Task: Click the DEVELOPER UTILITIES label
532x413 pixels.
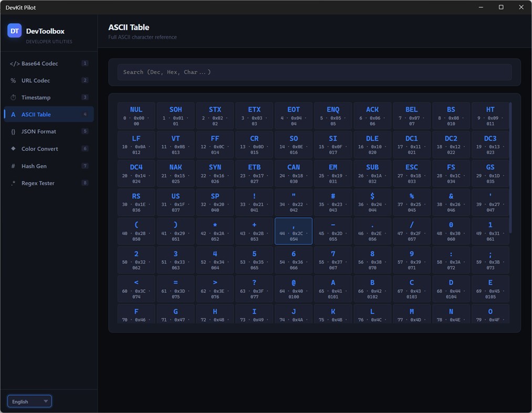Action: pyautogui.click(x=49, y=41)
